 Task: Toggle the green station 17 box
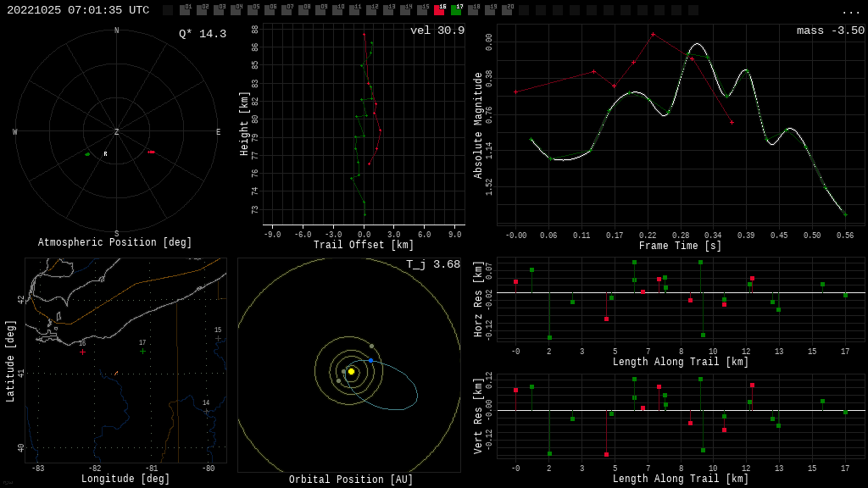456,10
